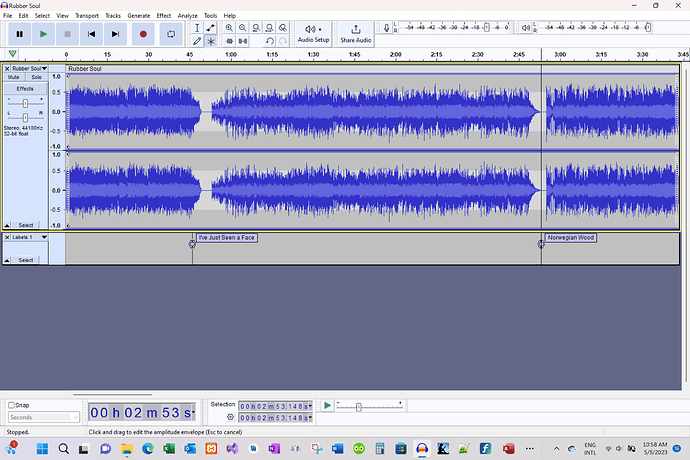This screenshot has height=460, width=690.
Task: Adjust the playback speed slider
Action: 359,407
